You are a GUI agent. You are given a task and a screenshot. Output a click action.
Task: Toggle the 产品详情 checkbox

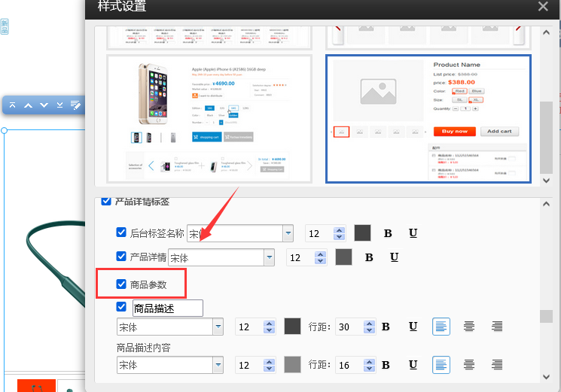121,257
